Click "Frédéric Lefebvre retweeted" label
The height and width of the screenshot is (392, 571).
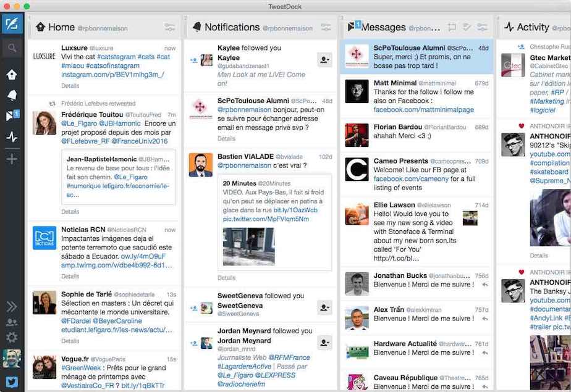tap(98, 104)
